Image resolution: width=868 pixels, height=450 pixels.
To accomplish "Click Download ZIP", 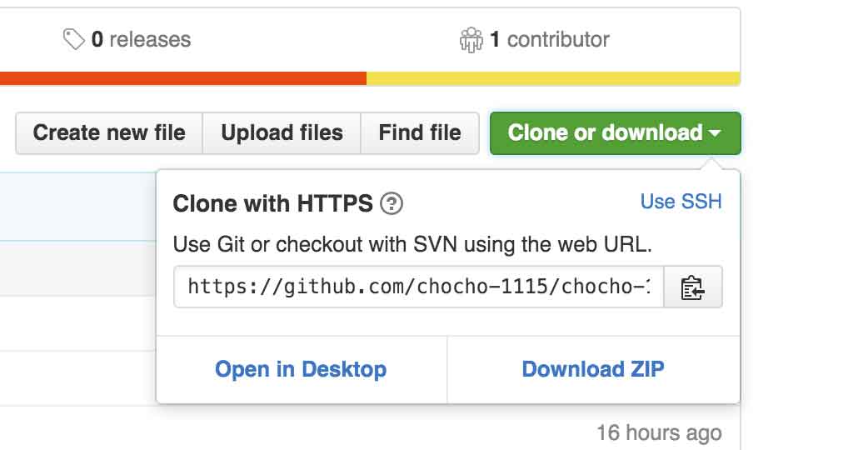I will 593,369.
